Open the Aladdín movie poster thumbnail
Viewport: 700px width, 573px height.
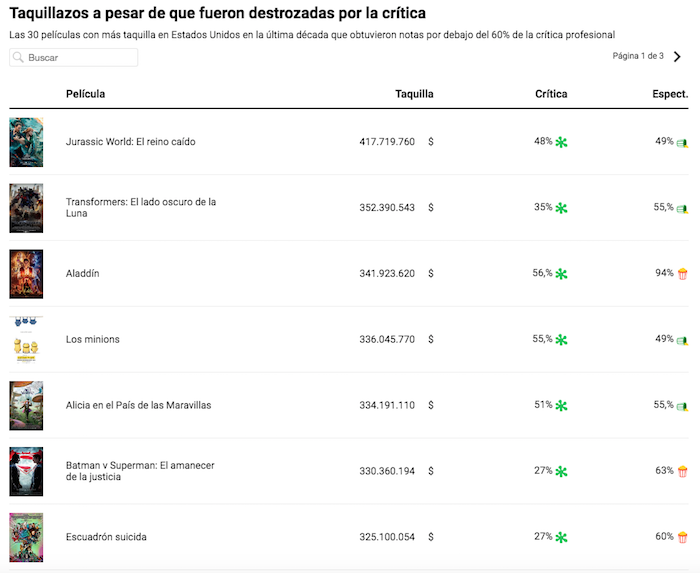(x=26, y=274)
